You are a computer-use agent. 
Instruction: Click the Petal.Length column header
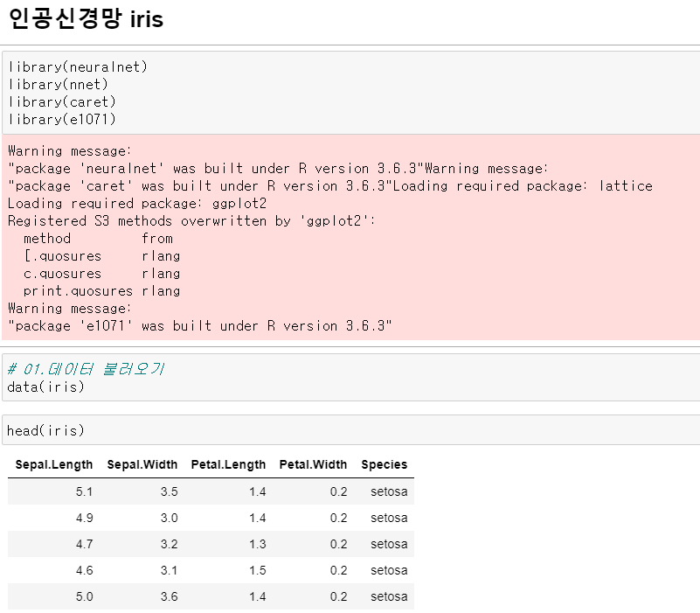(228, 464)
